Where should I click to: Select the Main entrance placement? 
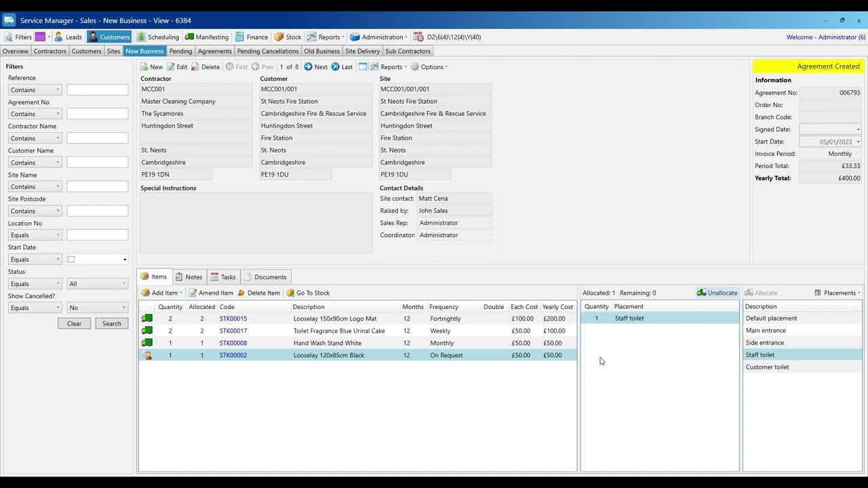(x=803, y=331)
